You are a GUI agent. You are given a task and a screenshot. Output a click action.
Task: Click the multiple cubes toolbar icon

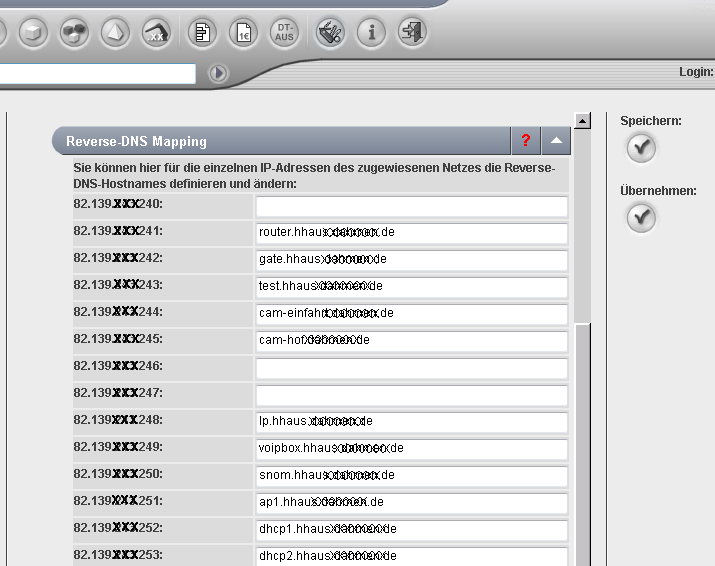point(74,33)
